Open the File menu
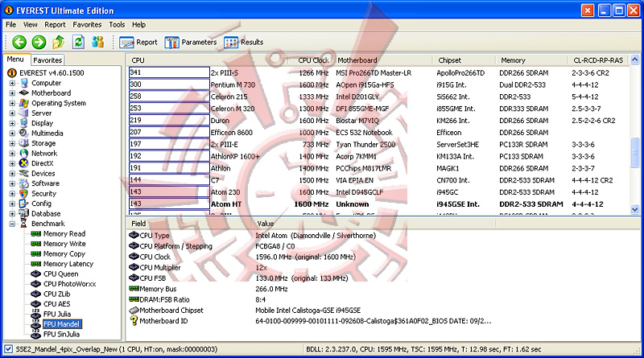The width and height of the screenshot is (644, 358). (11, 25)
